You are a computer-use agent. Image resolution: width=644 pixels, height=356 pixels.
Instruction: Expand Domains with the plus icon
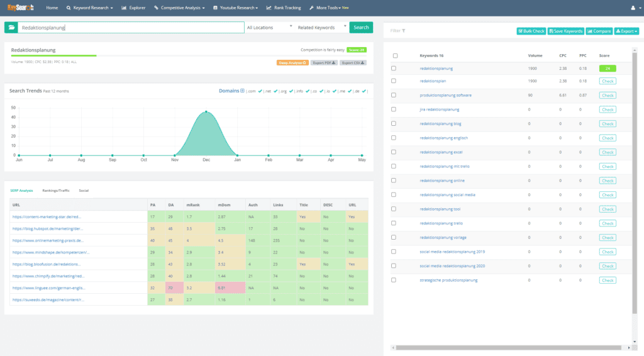(243, 91)
